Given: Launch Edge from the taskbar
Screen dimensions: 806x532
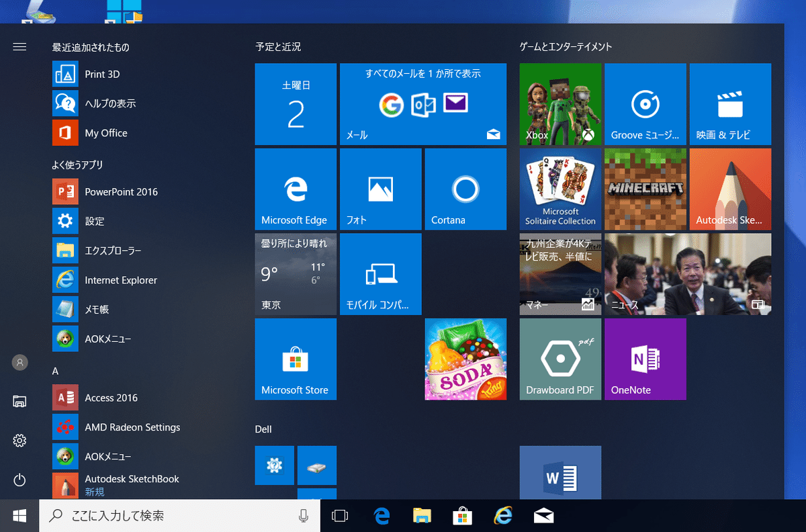Looking at the screenshot, I should 382,516.
